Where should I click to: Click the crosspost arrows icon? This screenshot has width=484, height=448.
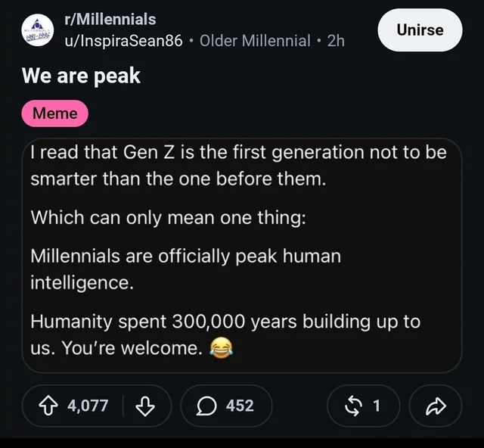pos(353,406)
